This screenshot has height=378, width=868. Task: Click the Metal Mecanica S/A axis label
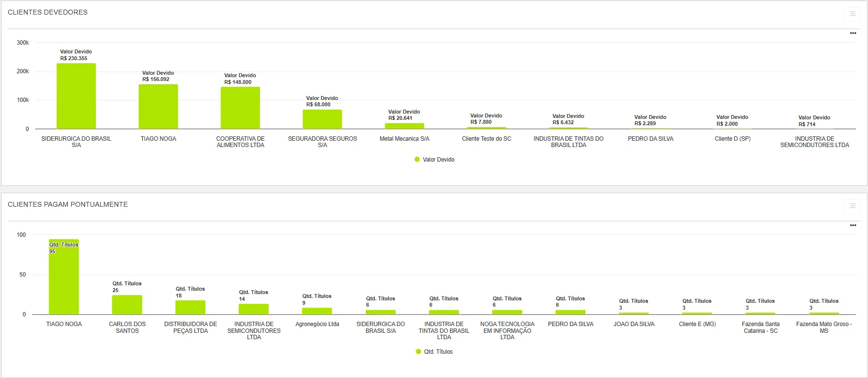(x=404, y=139)
